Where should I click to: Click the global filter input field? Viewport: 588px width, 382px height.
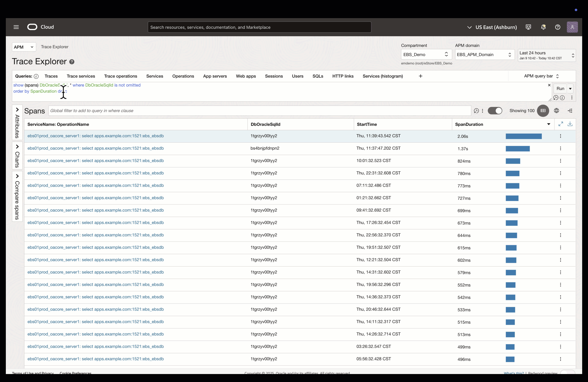coord(259,111)
